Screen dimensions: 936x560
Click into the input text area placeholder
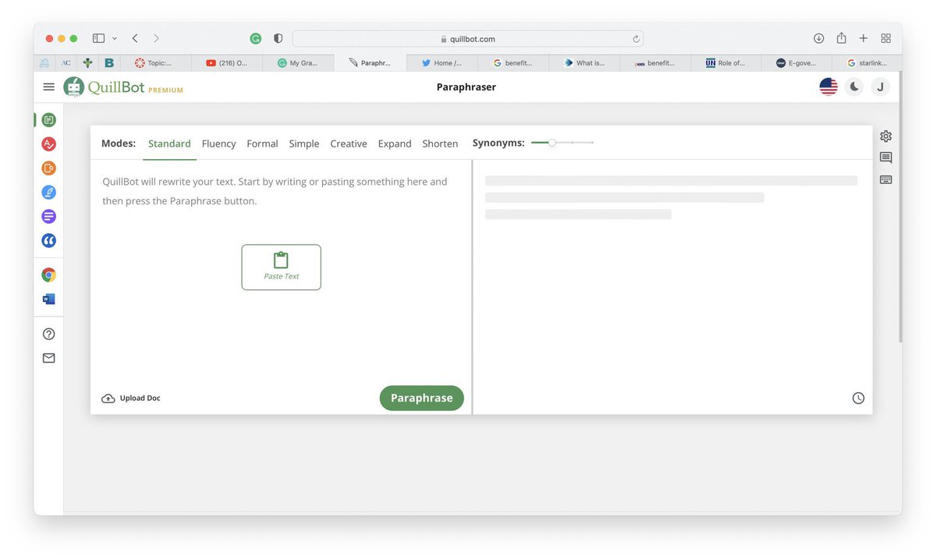pos(275,191)
